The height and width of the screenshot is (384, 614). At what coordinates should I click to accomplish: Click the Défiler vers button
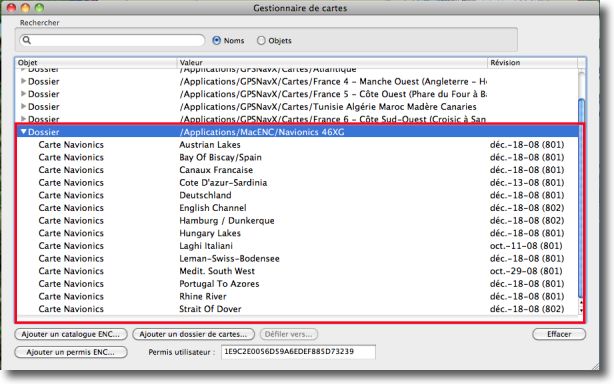point(289,334)
